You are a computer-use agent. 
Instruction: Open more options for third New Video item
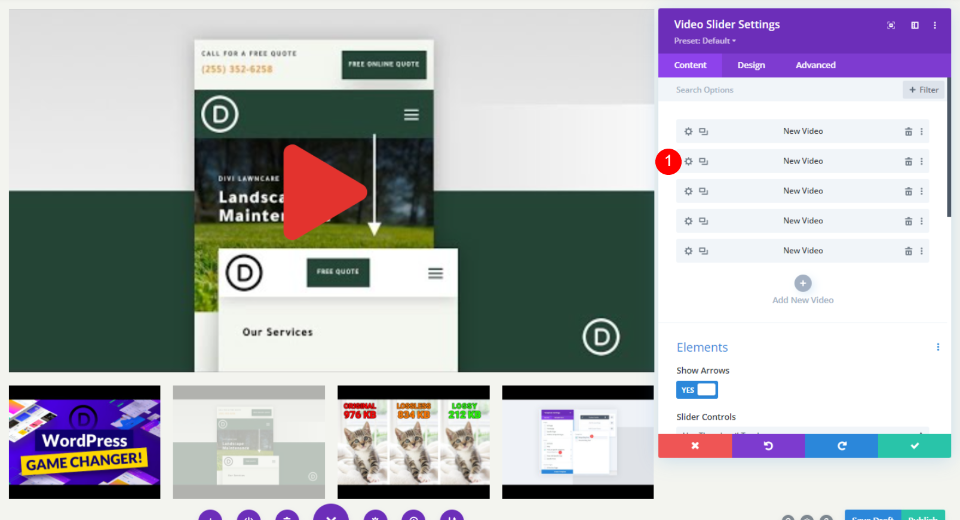pyautogui.click(x=921, y=192)
